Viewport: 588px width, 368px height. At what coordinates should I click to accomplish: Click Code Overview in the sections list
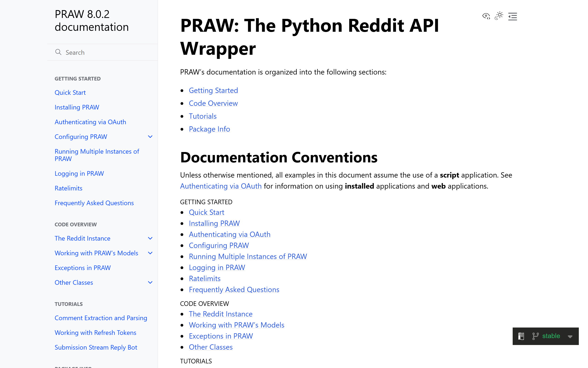(x=213, y=103)
